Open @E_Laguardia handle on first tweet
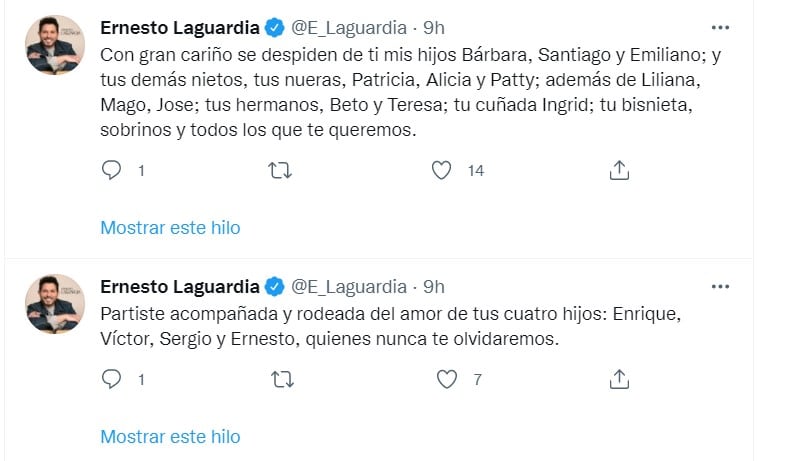 [349, 26]
